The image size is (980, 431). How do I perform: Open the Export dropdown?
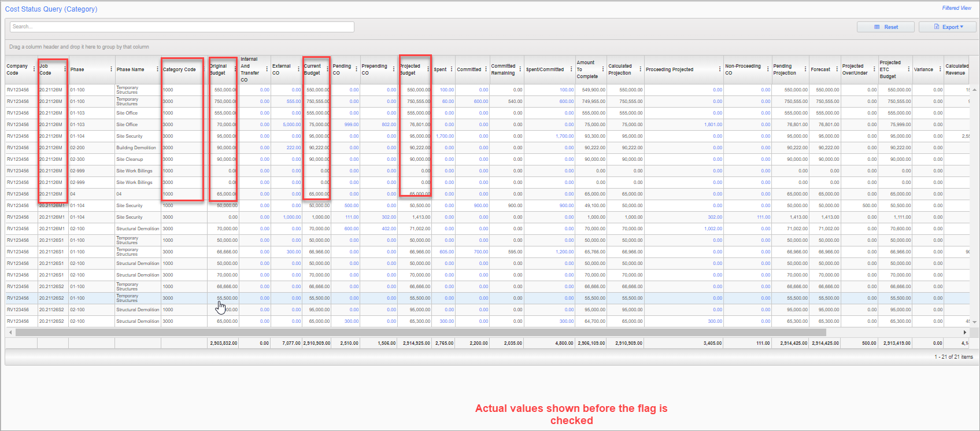point(947,27)
